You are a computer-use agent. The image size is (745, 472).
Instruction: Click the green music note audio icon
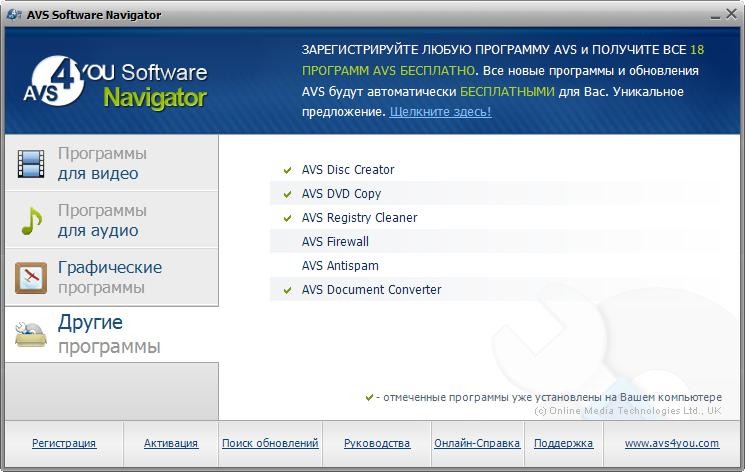coord(32,221)
